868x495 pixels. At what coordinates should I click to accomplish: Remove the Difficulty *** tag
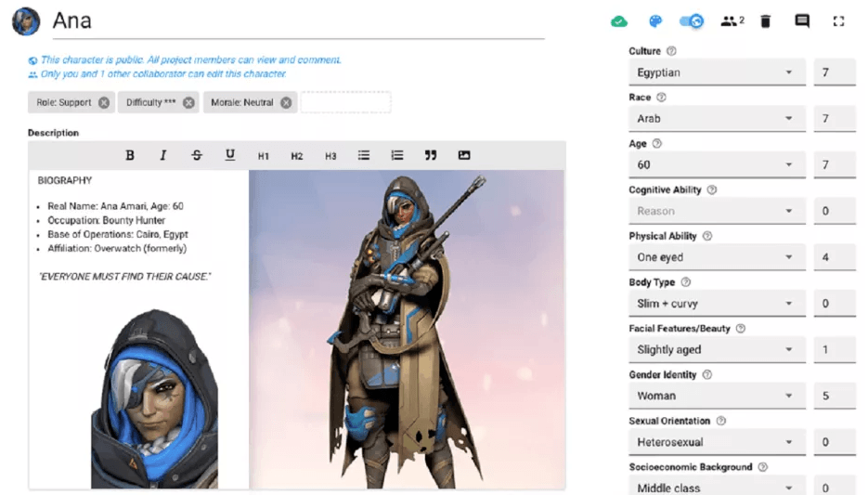pyautogui.click(x=188, y=102)
